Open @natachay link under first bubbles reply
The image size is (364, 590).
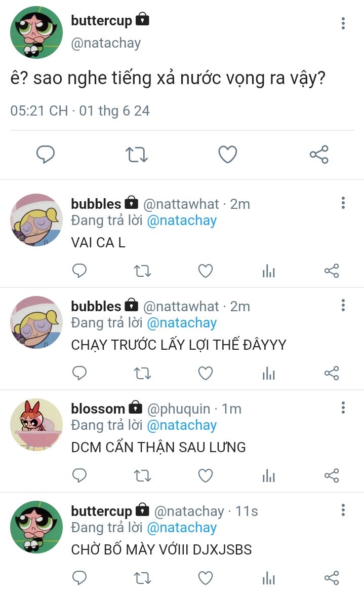(x=182, y=220)
